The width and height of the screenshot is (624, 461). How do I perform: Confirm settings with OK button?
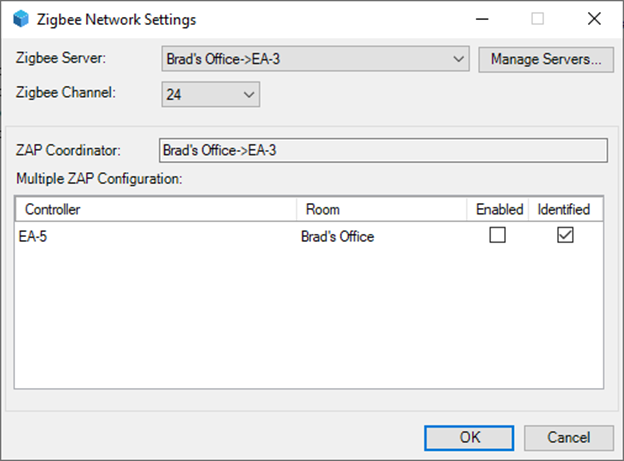[469, 438]
